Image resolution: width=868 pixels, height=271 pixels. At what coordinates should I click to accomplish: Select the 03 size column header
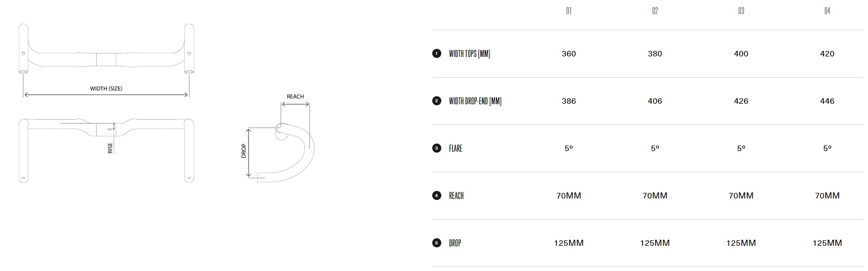point(741,11)
